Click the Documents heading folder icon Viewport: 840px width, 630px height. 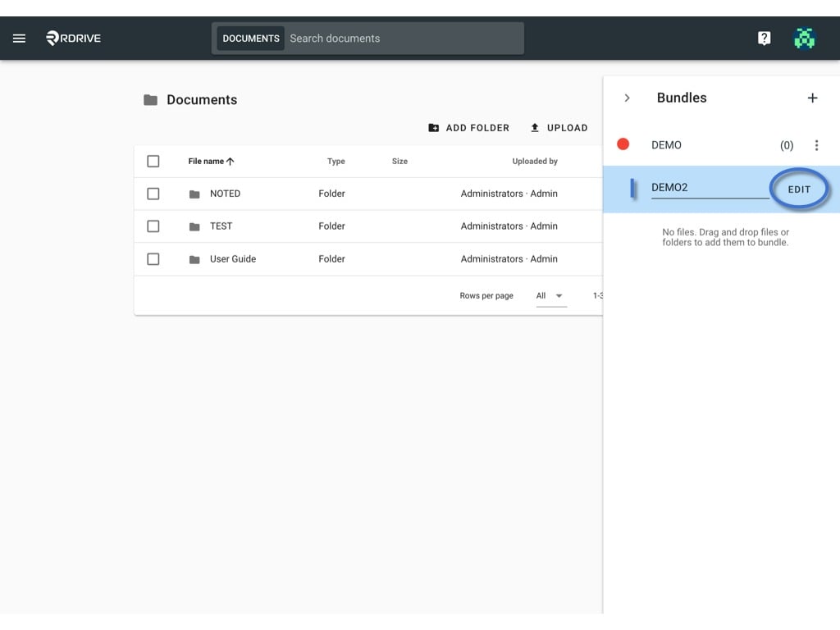tap(151, 99)
